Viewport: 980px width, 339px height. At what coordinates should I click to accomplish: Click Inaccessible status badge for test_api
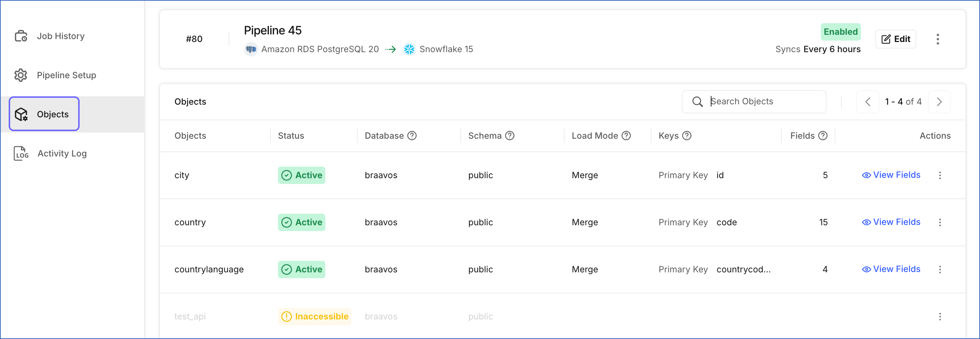point(314,317)
